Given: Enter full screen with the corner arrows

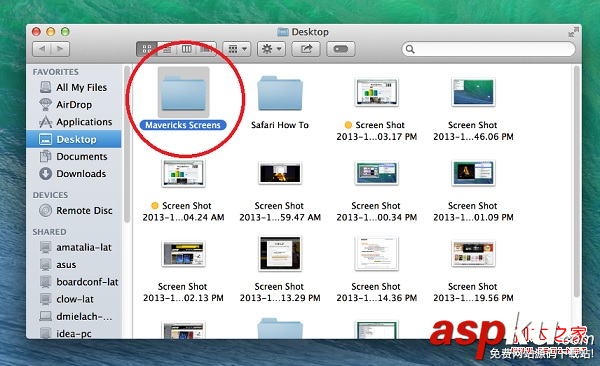Looking at the screenshot, I should 573,32.
